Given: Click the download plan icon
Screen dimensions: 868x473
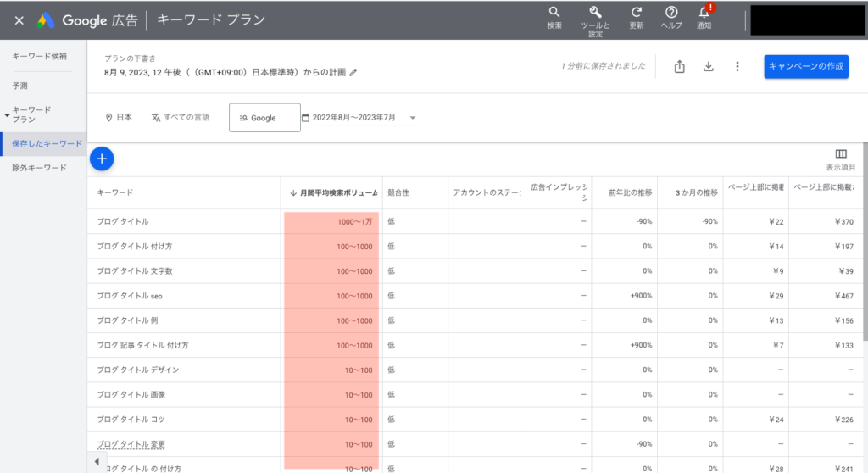Looking at the screenshot, I should [x=709, y=67].
